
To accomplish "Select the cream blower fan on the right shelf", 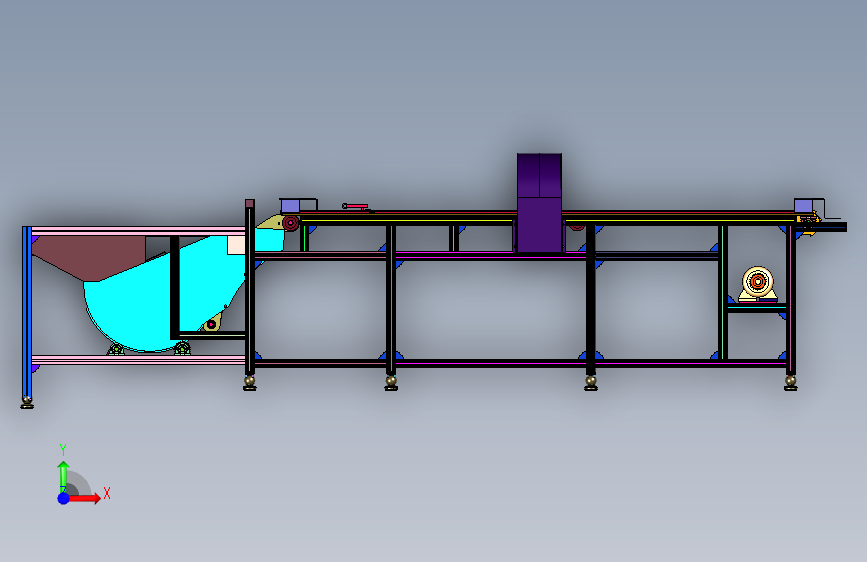I will coord(758,284).
